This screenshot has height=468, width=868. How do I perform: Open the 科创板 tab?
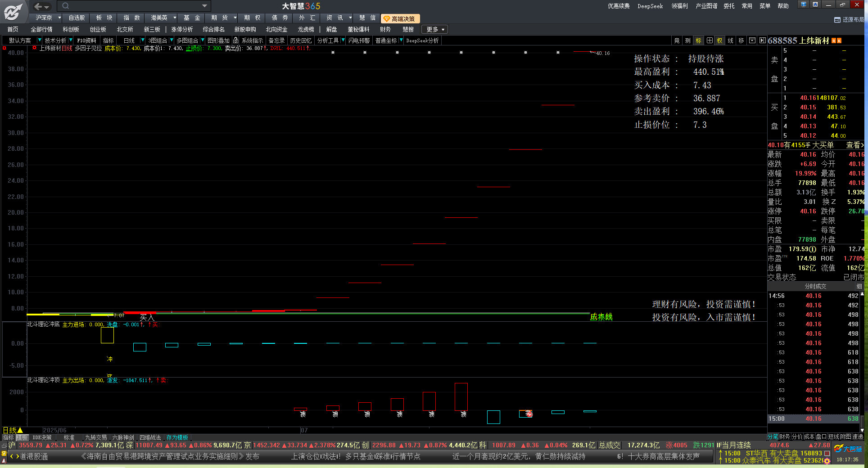pos(71,29)
